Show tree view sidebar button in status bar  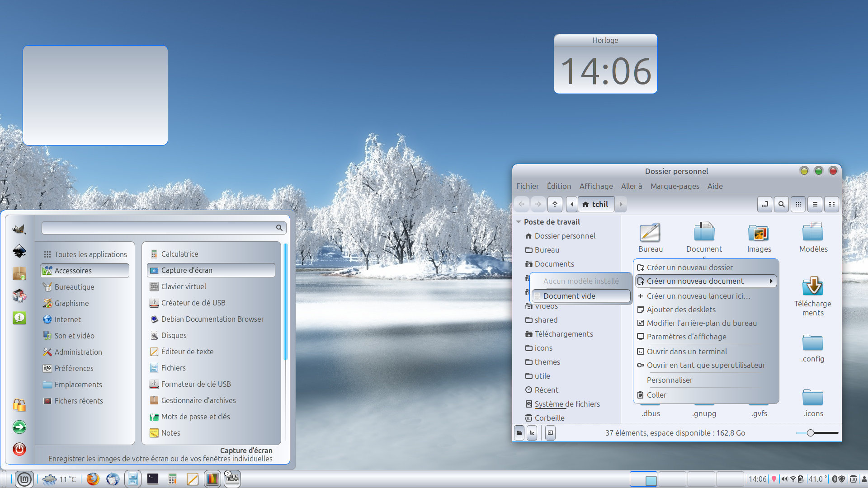point(532,433)
